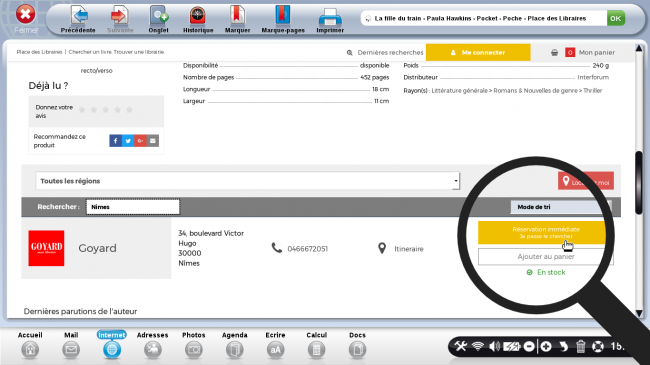Open the Adresses contacts section
The image size is (650, 365).
153,345
